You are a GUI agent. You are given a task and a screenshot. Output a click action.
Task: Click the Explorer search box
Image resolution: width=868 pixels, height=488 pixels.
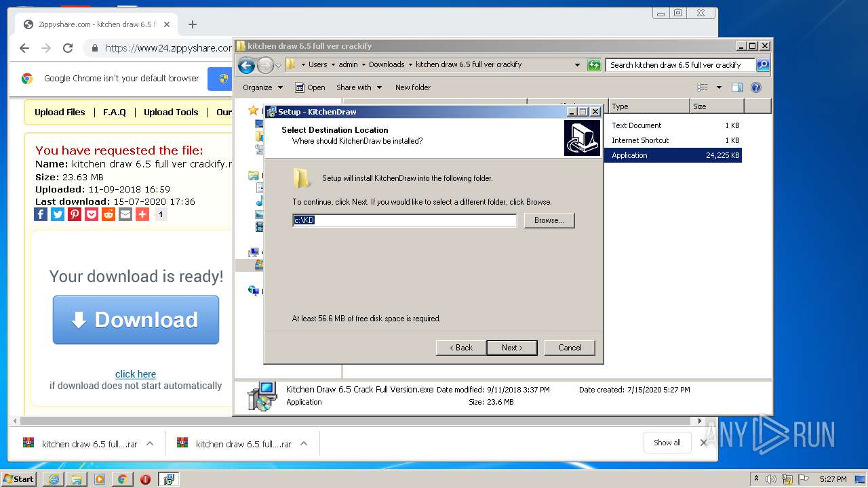click(x=680, y=65)
